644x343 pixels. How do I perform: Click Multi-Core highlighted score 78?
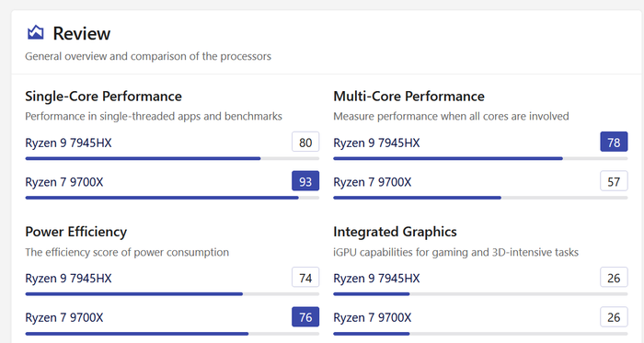click(614, 142)
